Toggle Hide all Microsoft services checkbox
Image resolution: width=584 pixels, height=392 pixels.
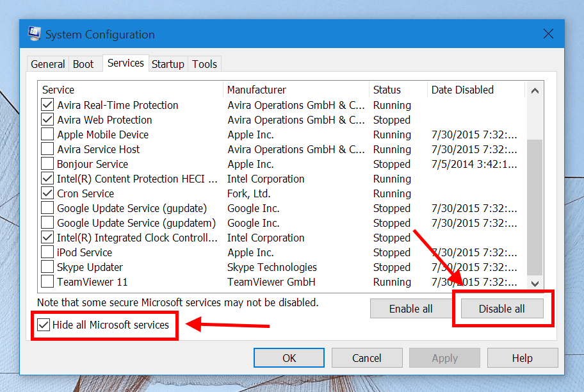tap(44, 325)
